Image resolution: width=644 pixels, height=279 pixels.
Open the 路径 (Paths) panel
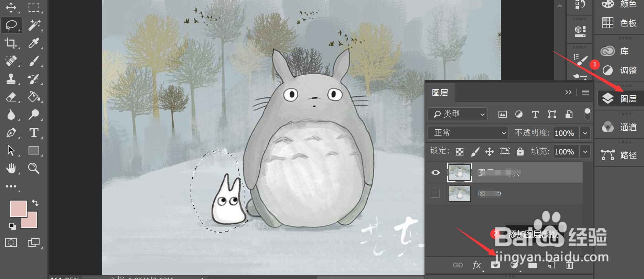click(619, 155)
